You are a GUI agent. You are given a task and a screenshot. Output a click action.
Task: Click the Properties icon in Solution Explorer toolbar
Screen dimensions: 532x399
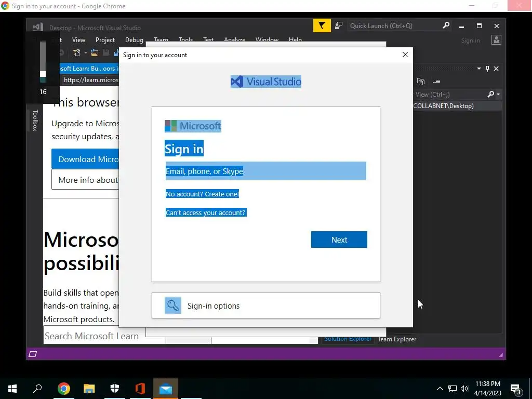[436, 82]
